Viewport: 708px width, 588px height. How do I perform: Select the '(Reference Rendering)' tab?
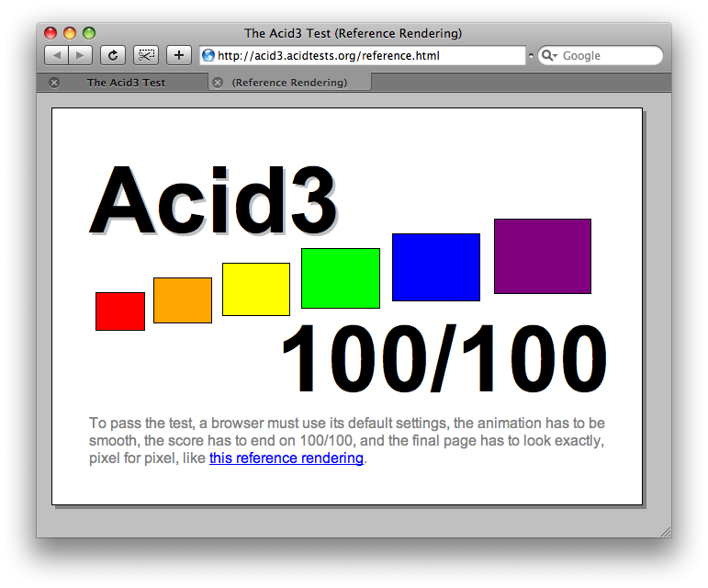point(289,83)
